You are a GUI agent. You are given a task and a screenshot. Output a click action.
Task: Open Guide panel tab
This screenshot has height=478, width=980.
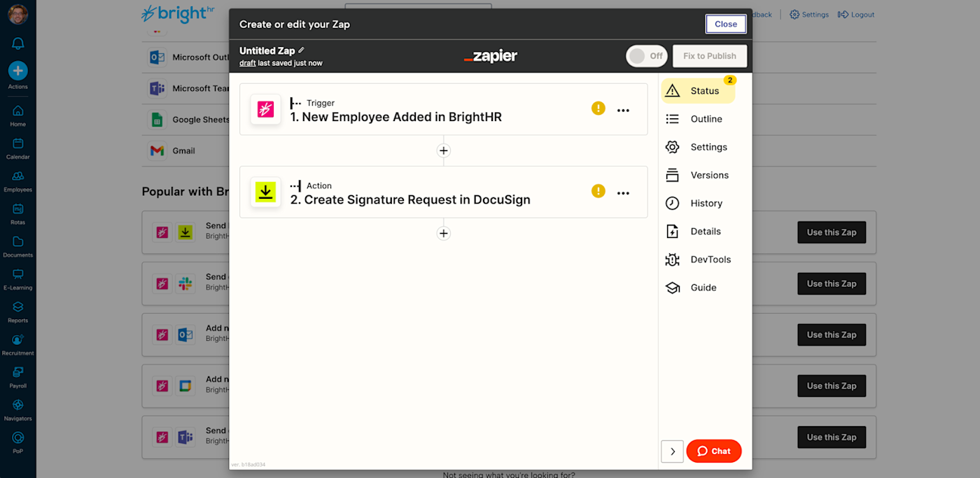point(698,287)
